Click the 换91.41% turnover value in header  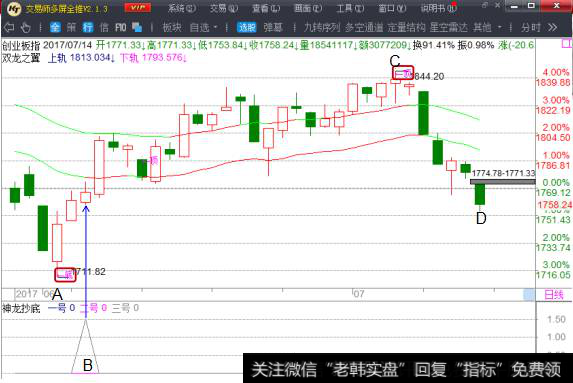tap(434, 45)
